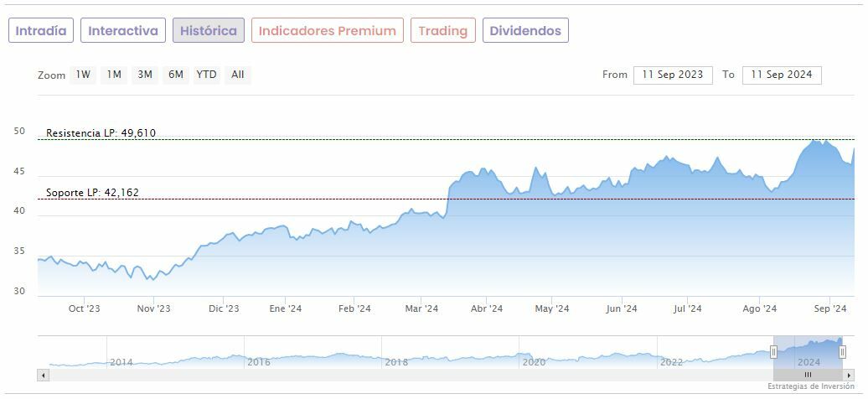The image size is (868, 399).
Task: Set zoom to 1W
Action: (83, 75)
